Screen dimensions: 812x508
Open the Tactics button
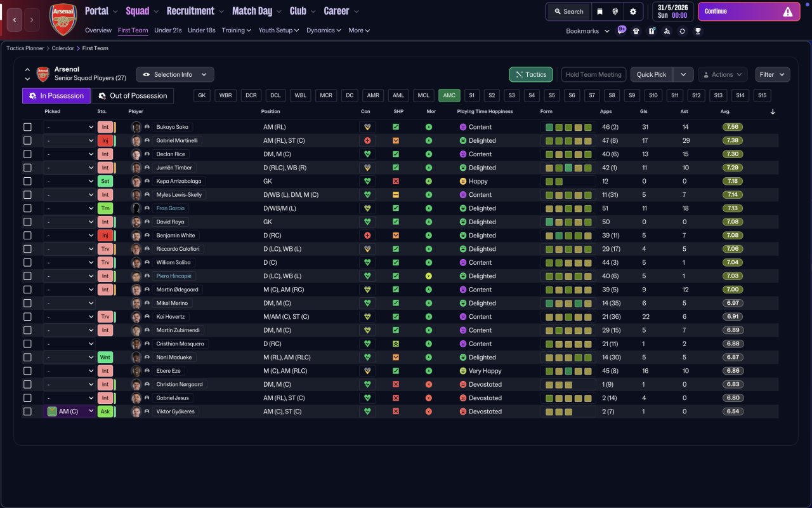click(x=531, y=74)
